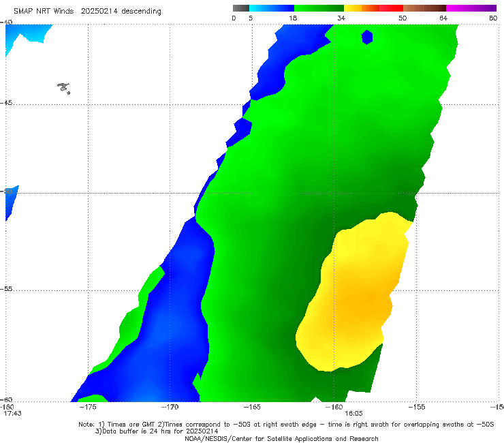Viewport: 504px width, 443px height.
Task: Click the small blue spot near the top of the swath
Action: coord(367,37)
